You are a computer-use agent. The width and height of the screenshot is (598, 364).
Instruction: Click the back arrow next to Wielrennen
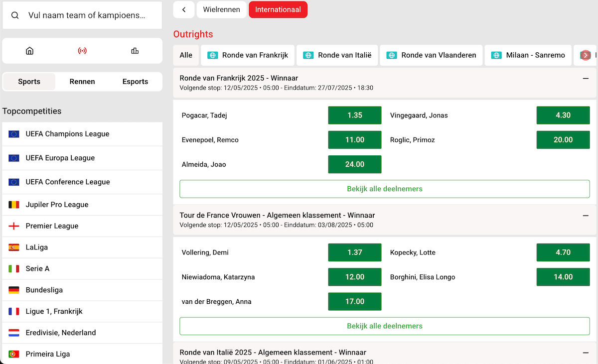point(183,9)
